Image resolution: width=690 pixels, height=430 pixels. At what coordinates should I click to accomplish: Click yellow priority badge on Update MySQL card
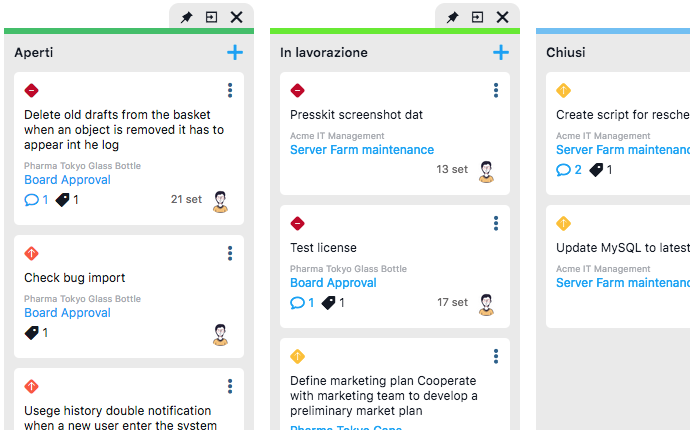coord(563,224)
